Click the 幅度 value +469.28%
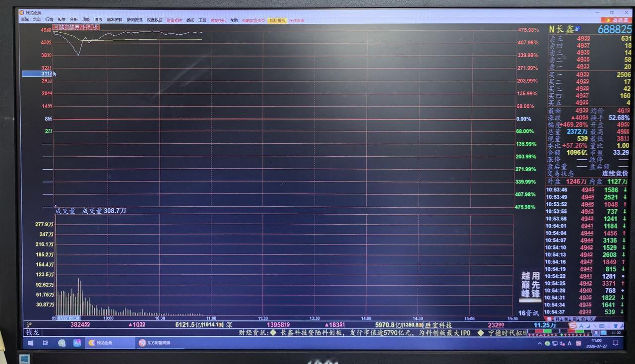Screen dimensions: 635x364 click(573, 125)
